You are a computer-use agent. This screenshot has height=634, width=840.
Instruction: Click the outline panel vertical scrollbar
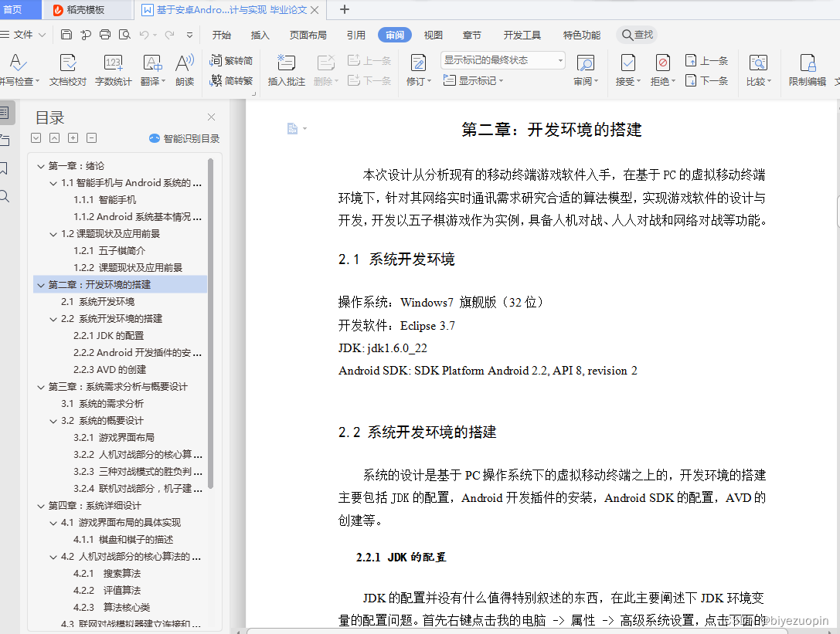point(210,324)
